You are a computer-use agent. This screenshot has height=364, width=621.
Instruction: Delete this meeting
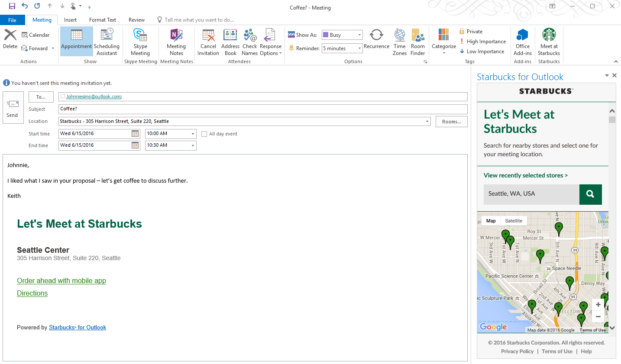[10, 39]
